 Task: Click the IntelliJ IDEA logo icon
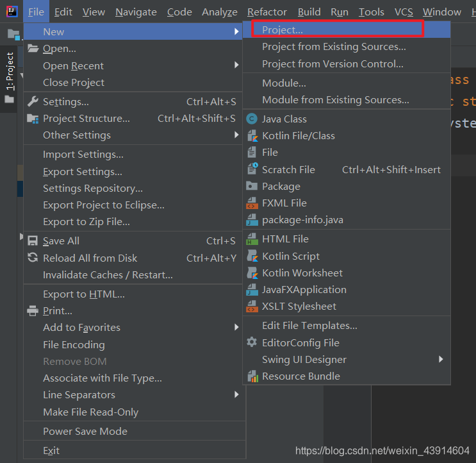pyautogui.click(x=12, y=12)
